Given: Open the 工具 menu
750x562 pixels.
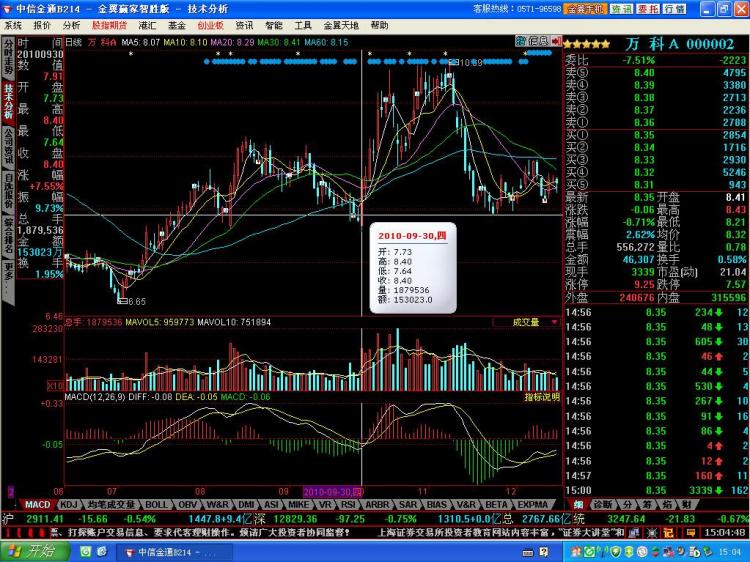Looking at the screenshot, I should pyautogui.click(x=303, y=25).
